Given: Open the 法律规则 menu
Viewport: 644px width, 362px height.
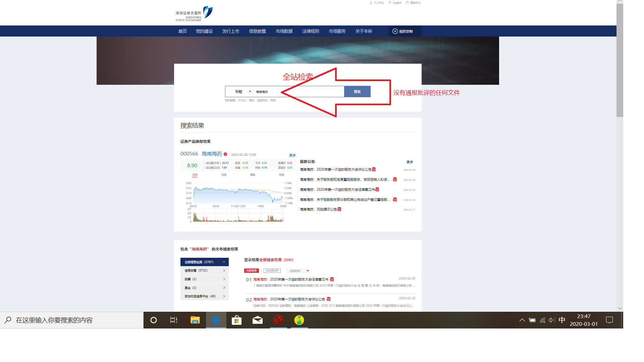Looking at the screenshot, I should [x=311, y=31].
